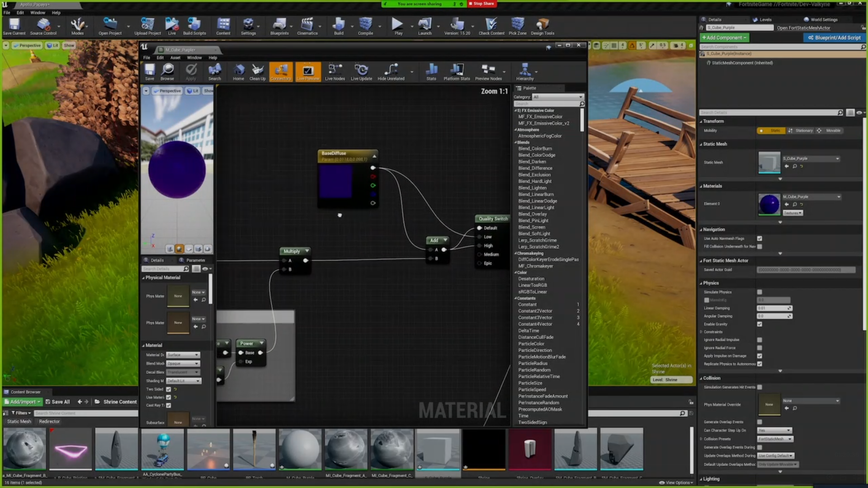
Task: Switch to Levels tab
Action: coord(762,20)
